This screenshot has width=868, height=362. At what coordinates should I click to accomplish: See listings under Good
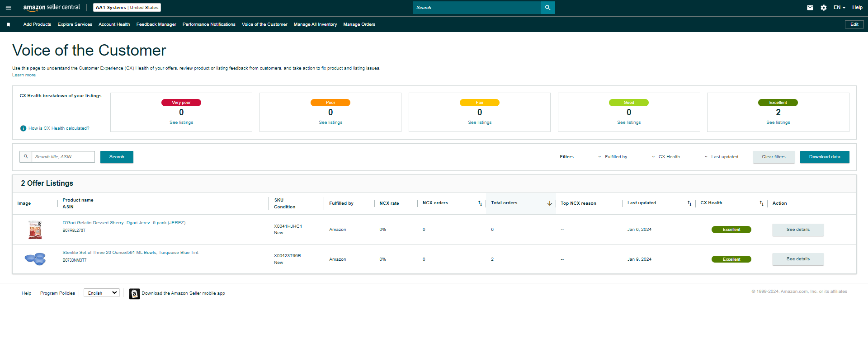coord(629,122)
